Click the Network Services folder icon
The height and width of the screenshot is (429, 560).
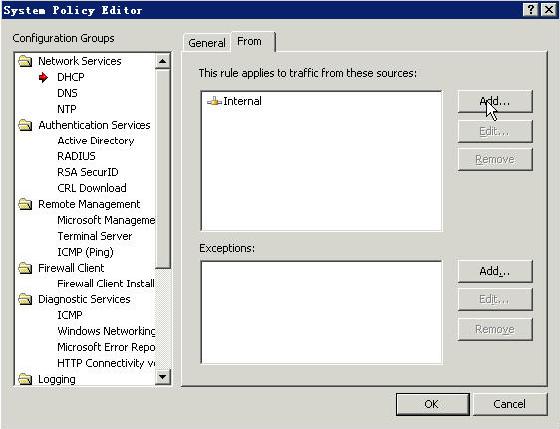tap(25, 61)
